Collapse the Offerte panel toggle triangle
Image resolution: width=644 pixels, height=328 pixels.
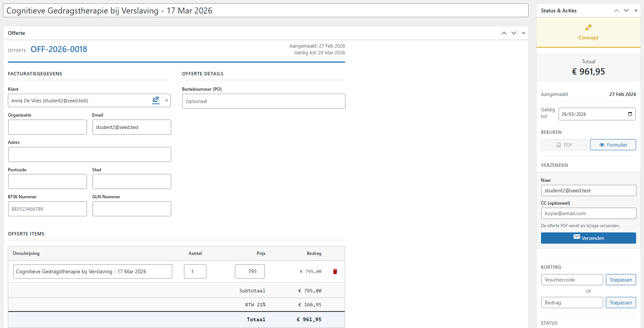point(523,33)
